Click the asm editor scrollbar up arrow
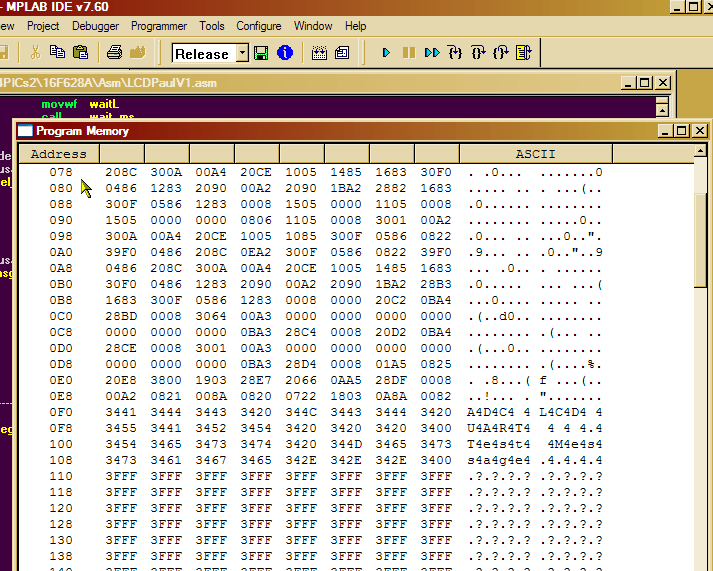713x571 pixels. click(663, 110)
